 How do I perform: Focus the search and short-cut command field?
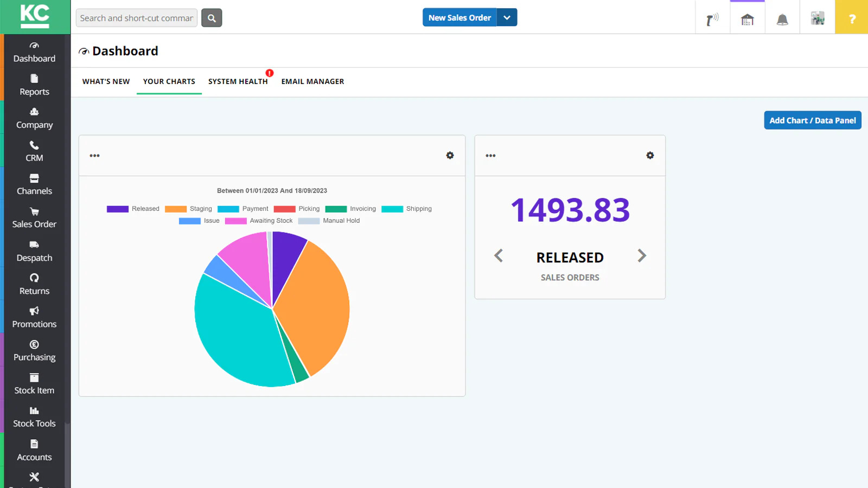136,18
